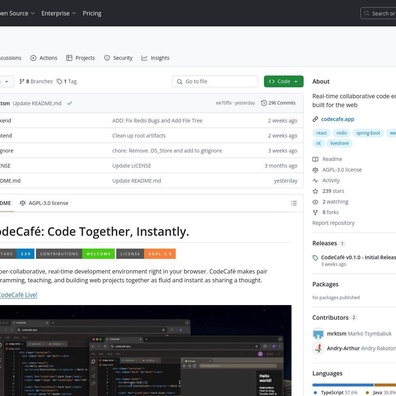396x396 pixels.
Task: Open the Activity link
Action: (331, 180)
